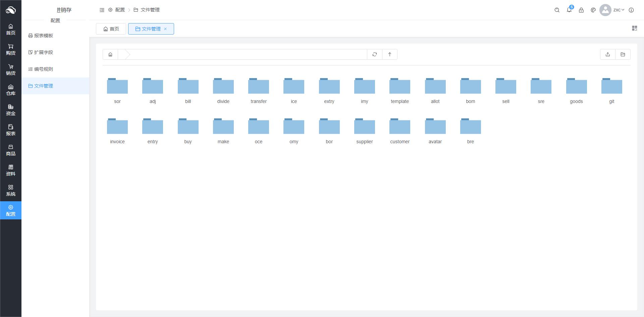Close the 文件管理 tab
The height and width of the screenshot is (317, 644).
165,29
